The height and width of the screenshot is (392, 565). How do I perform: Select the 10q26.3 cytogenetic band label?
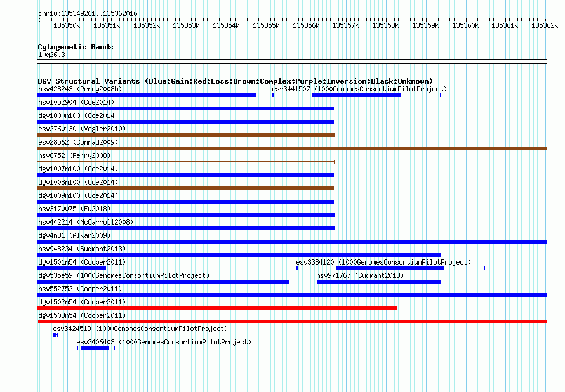click(51, 55)
